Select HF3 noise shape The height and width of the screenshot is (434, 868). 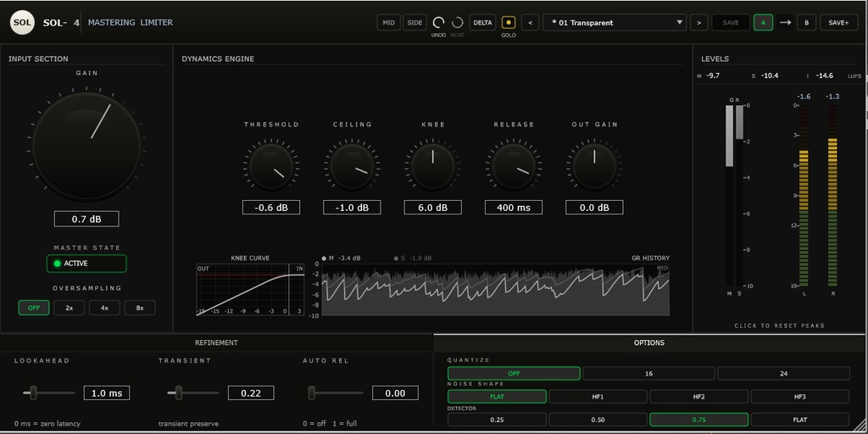pos(800,397)
